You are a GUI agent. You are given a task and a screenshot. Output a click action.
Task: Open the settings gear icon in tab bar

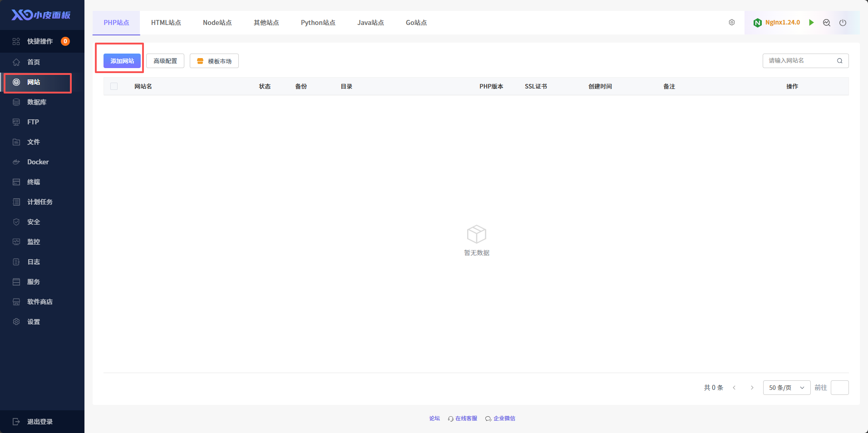(732, 22)
